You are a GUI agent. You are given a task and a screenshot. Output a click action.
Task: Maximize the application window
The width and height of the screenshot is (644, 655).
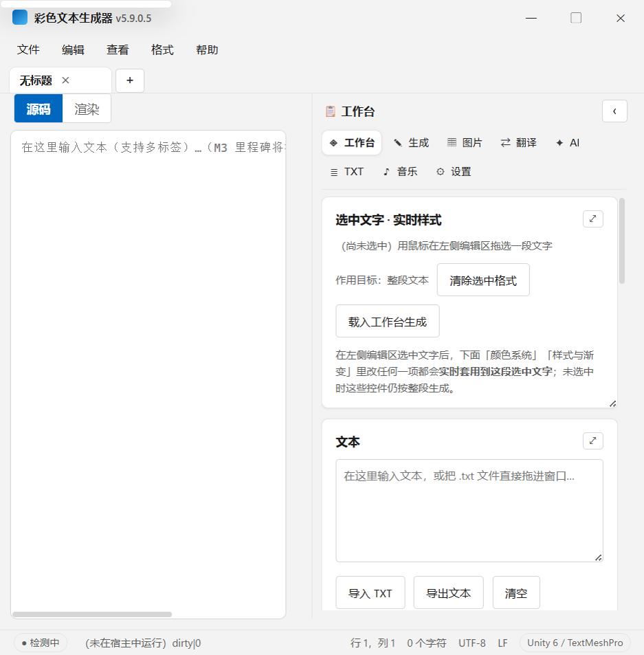(x=576, y=18)
